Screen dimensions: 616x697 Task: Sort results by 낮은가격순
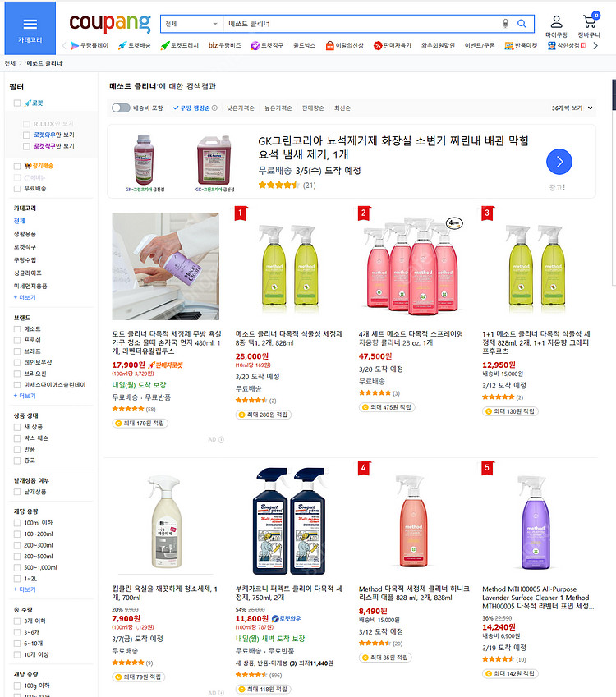point(241,108)
